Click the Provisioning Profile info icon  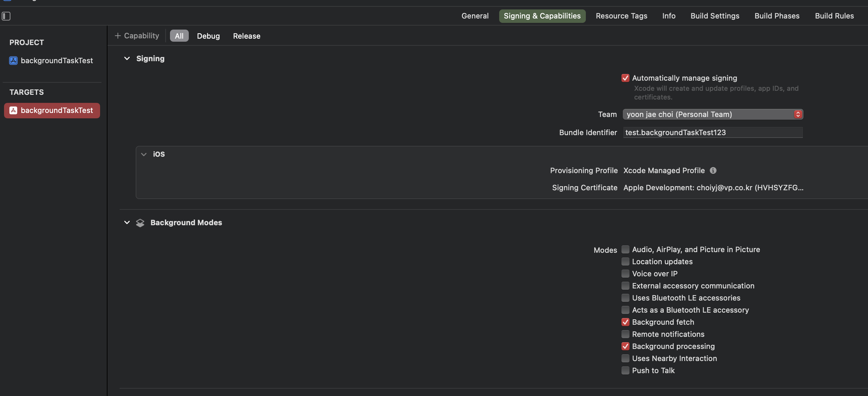point(713,170)
